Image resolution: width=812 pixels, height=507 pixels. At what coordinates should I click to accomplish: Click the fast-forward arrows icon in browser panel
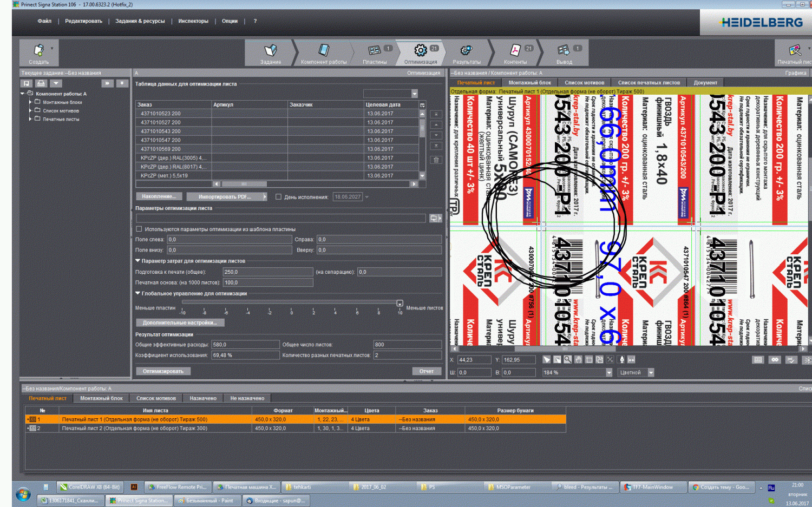click(107, 83)
